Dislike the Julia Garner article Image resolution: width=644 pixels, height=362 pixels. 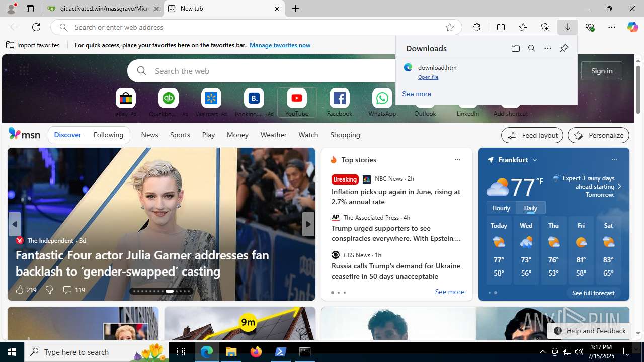point(49,290)
